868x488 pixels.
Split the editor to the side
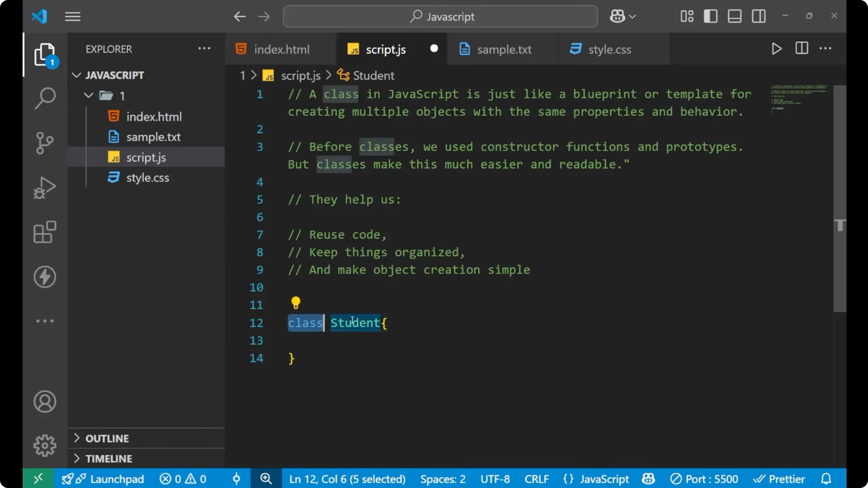(801, 48)
